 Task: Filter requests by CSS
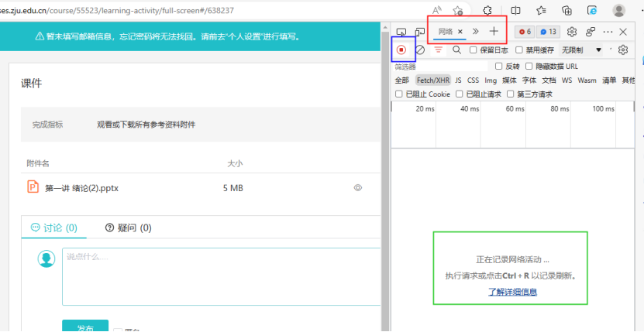pyautogui.click(x=474, y=80)
